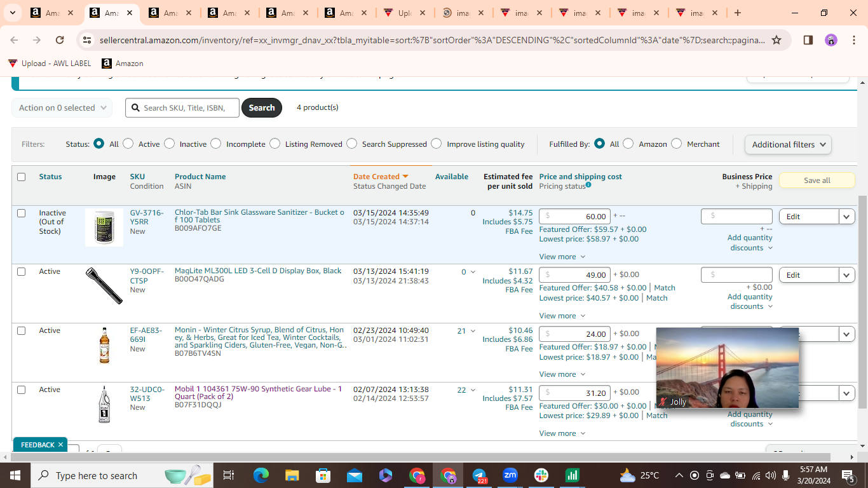Open the Amazon bookmark in bookmarks bar

(123, 64)
